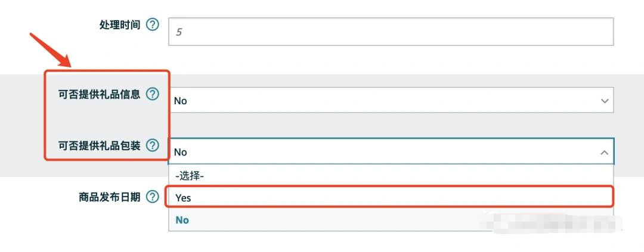
Task: Choose the -选择- placeholder option
Action: coord(190,176)
